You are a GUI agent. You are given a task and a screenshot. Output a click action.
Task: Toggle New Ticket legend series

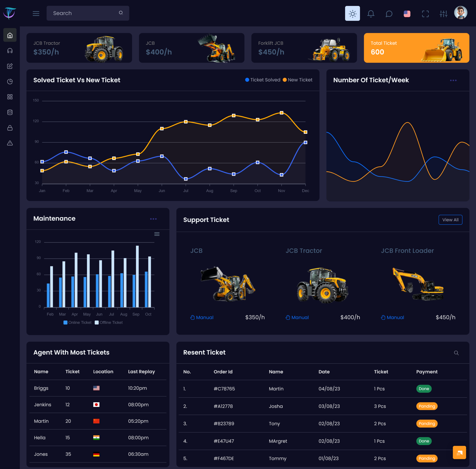[x=297, y=80]
